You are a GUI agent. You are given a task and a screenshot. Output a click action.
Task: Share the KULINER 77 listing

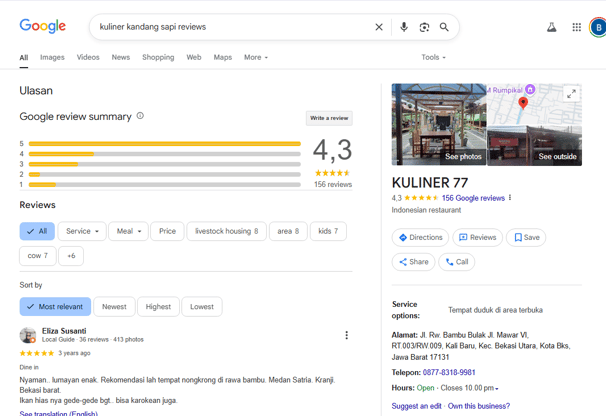pyautogui.click(x=414, y=262)
